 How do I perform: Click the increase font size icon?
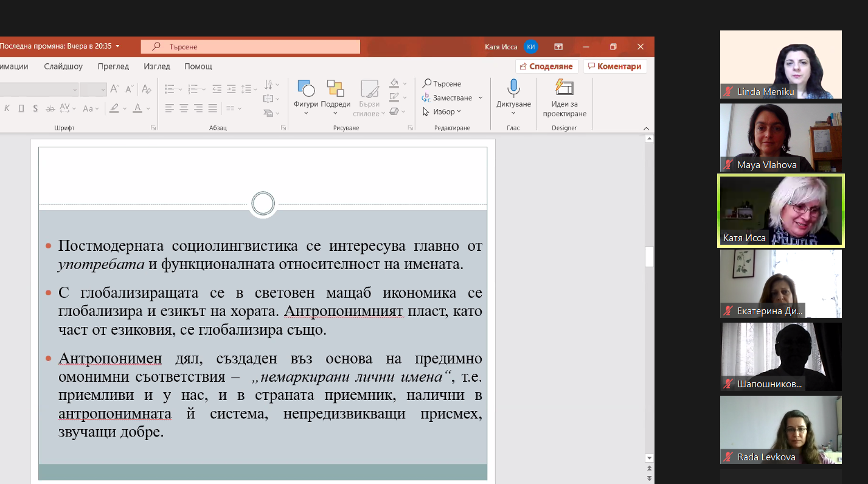coord(114,89)
